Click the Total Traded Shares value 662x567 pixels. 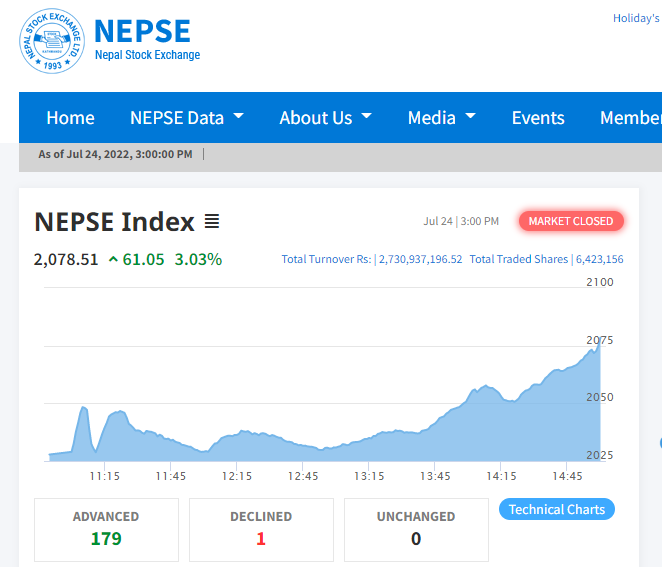pos(599,260)
